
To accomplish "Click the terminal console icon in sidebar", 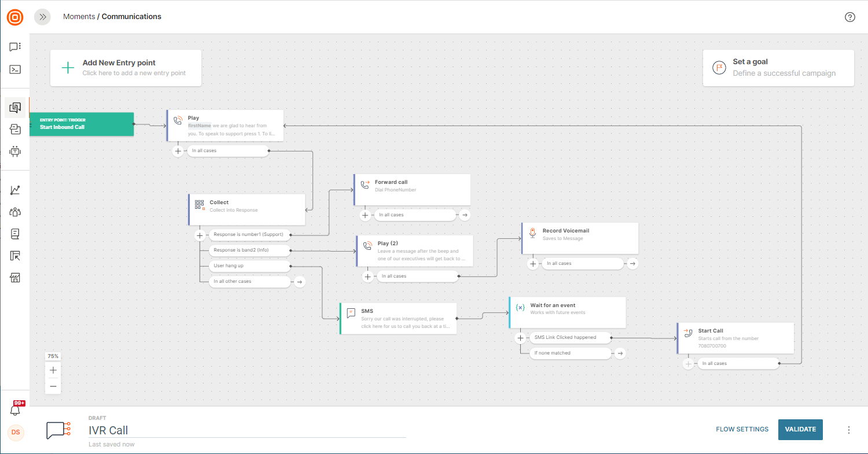I will tap(15, 69).
